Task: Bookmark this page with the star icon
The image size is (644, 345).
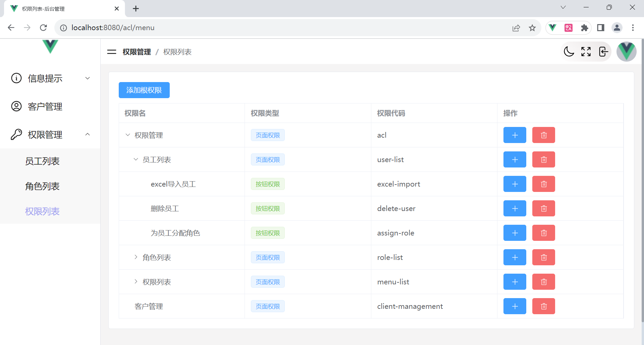Action: pyautogui.click(x=532, y=28)
